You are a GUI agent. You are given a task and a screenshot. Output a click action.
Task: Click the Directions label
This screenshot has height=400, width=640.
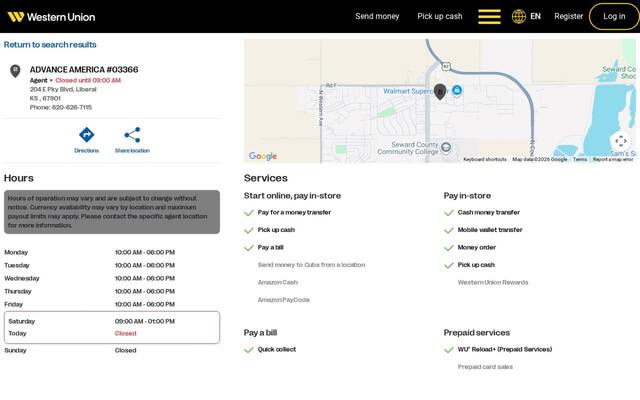87,151
